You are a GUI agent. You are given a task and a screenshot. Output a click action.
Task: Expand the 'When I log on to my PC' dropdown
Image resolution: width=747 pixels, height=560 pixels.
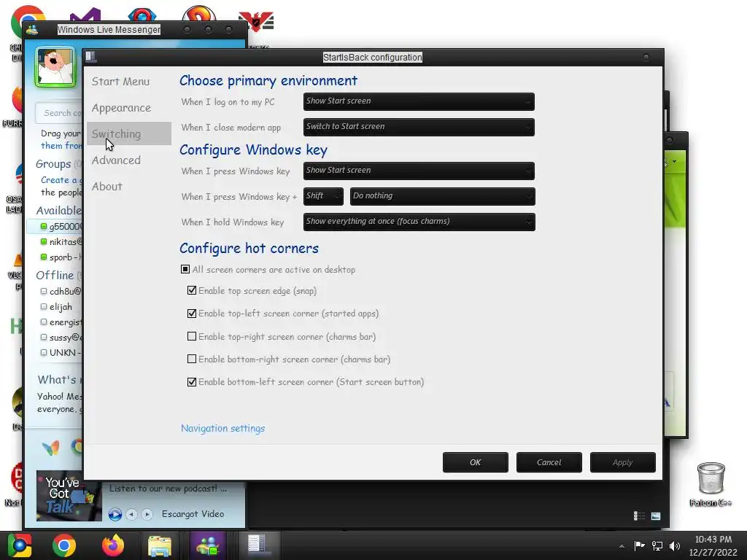[419, 101]
